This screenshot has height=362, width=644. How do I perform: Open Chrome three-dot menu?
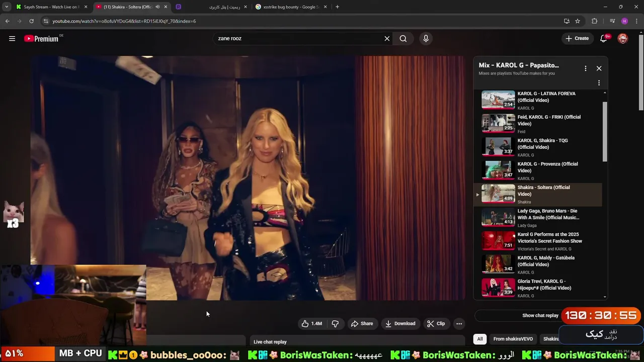(x=637, y=21)
